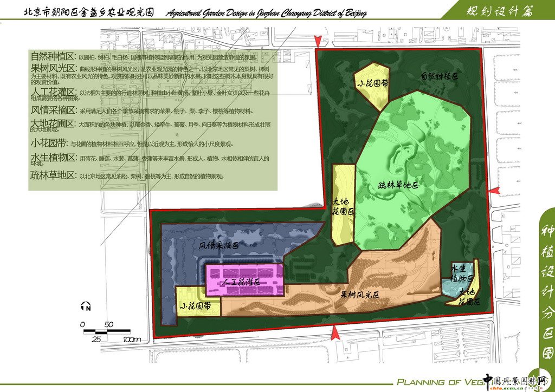The height and width of the screenshot is (392, 555).
Task: Click the red entrance arrow on right side
Action: point(494,191)
